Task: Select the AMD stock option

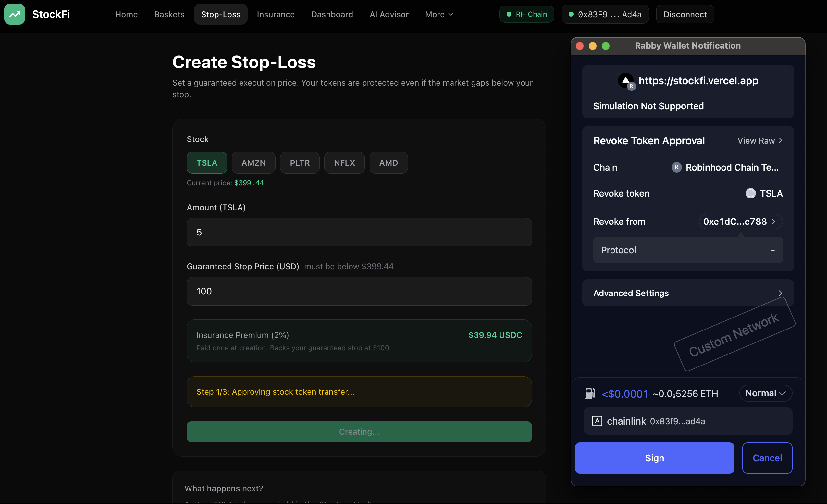Action: [x=388, y=163]
